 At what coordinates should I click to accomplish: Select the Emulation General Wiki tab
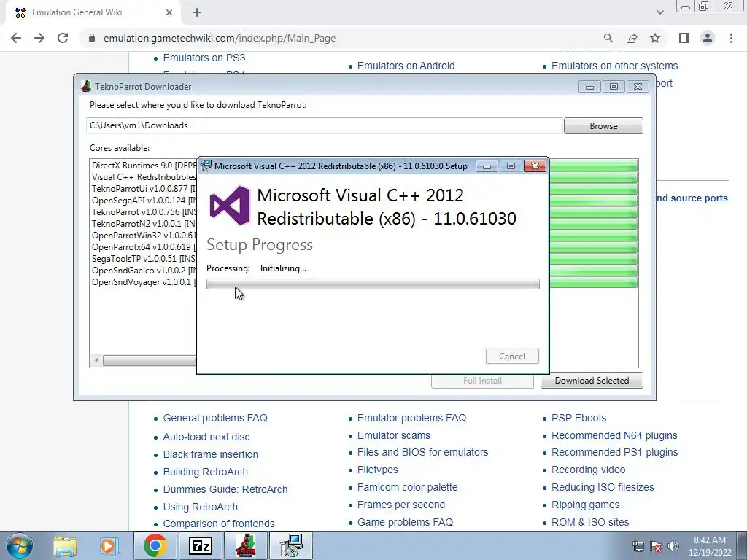[x=93, y=13]
